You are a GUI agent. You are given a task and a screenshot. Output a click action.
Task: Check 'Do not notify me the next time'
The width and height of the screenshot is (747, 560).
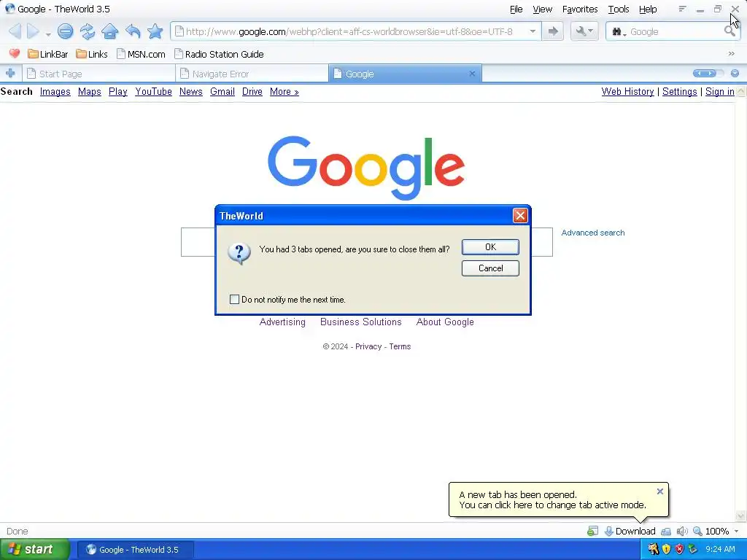coord(234,299)
